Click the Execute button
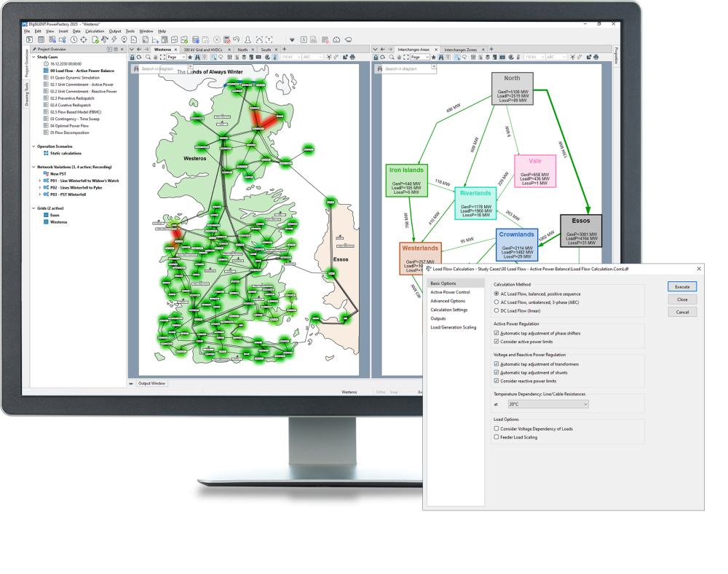This screenshot has width=728, height=574. 682,287
